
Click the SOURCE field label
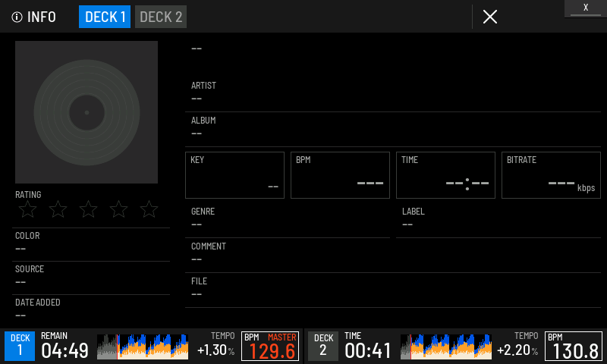(30, 269)
